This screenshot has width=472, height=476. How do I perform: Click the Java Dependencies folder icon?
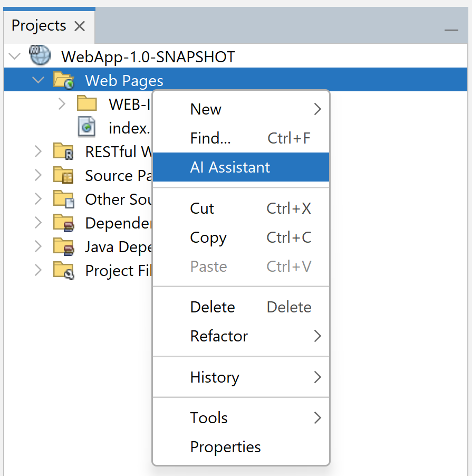[x=63, y=246]
